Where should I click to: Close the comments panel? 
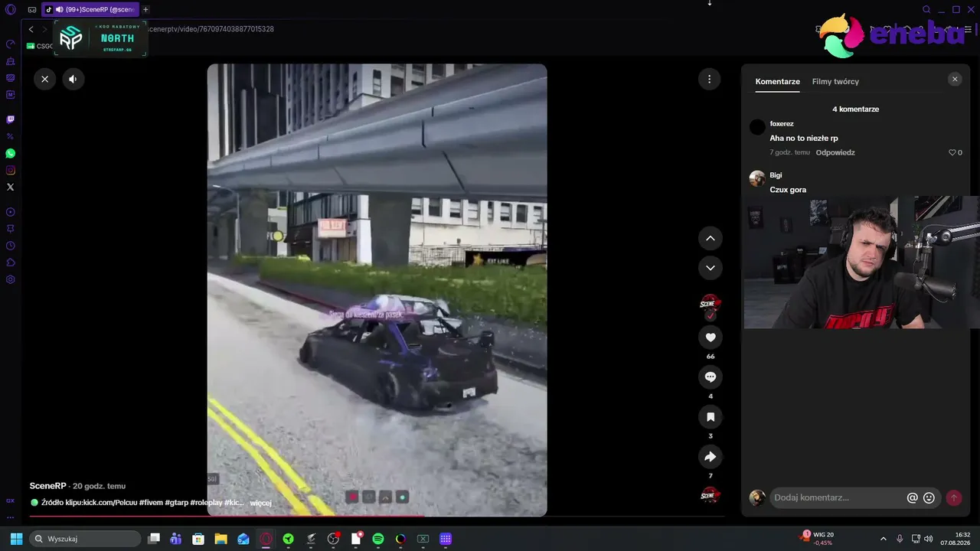point(955,79)
